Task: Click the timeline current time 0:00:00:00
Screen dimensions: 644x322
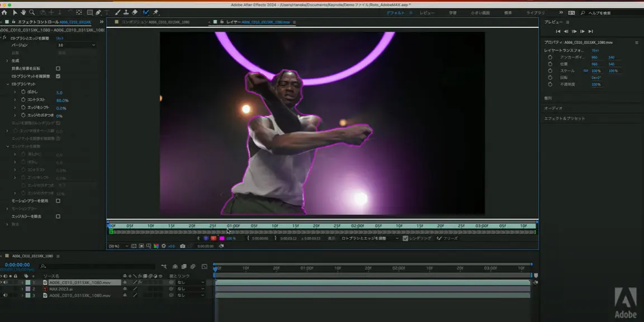Action: pyautogui.click(x=17, y=265)
